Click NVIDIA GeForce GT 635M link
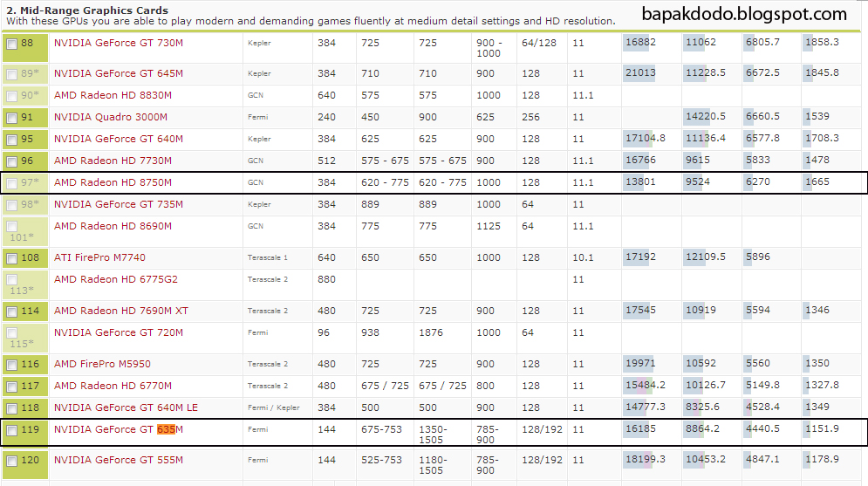 tap(119, 429)
